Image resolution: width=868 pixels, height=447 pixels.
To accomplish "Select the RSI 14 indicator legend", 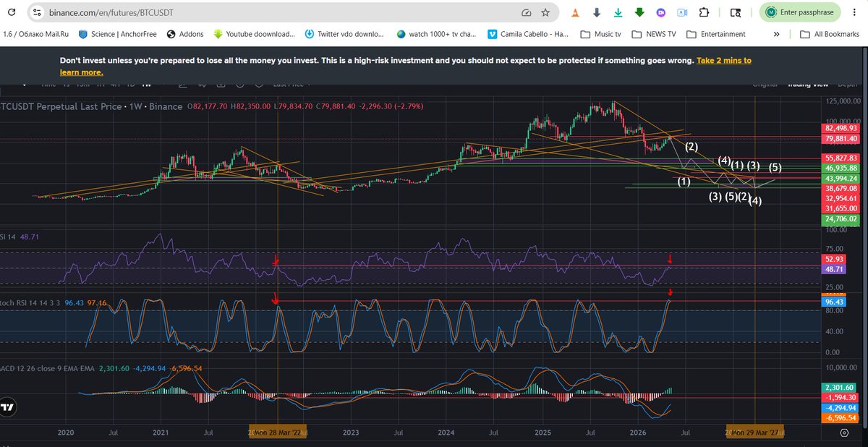I will pyautogui.click(x=19, y=237).
